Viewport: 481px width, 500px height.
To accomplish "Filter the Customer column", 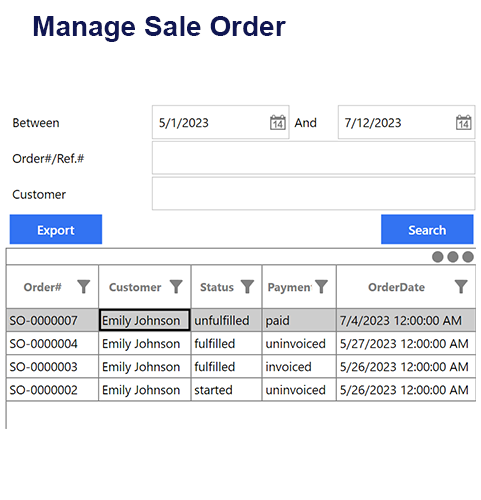I will [x=176, y=287].
